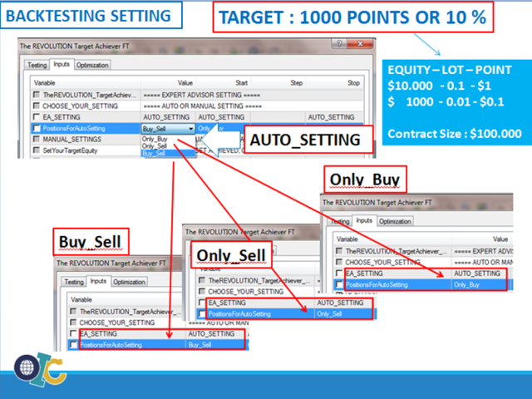
Task: Click AUTO_SETTING value in the Only_Sell value window
Action: tap(340, 303)
